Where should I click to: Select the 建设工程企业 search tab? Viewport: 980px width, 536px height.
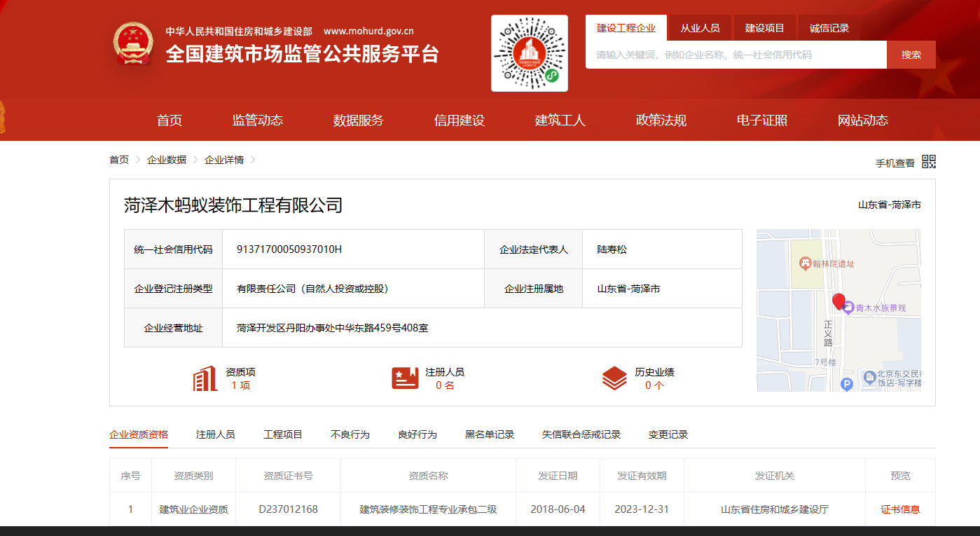click(626, 28)
